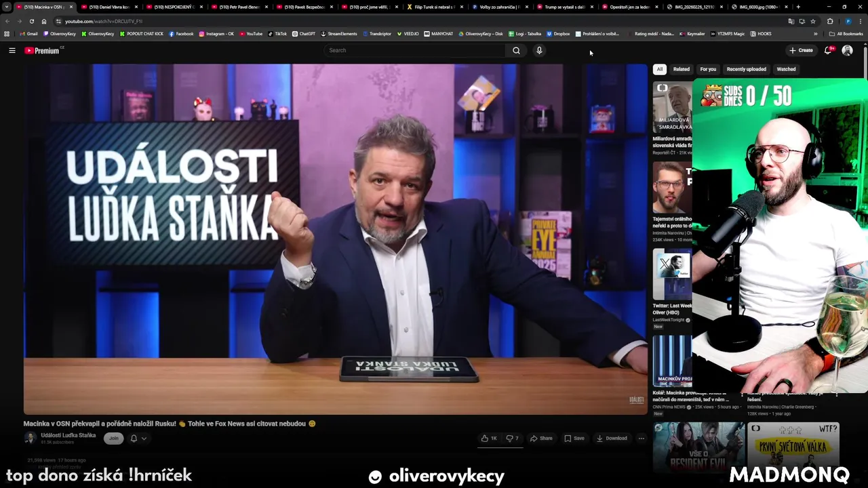
Task: Switch to the IMG_6030.jpg browser tab
Action: (759, 7)
